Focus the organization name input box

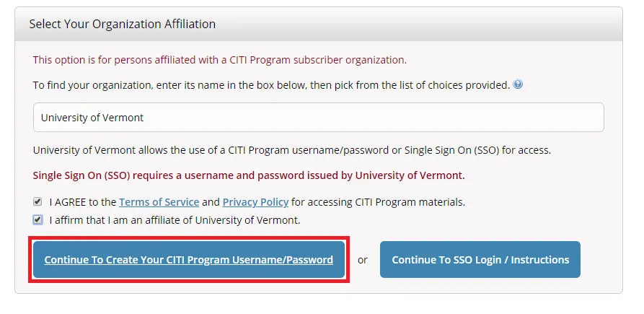click(318, 118)
